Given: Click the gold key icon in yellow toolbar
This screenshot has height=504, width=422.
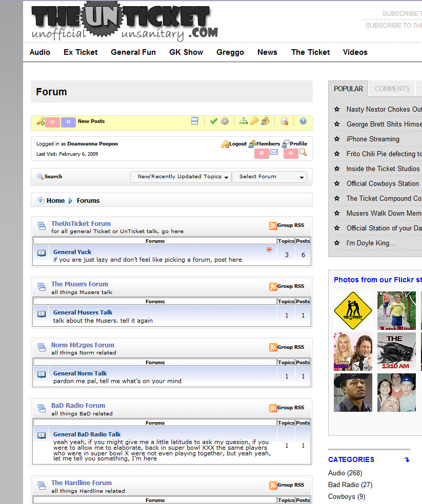Looking at the screenshot, I should tap(254, 121).
